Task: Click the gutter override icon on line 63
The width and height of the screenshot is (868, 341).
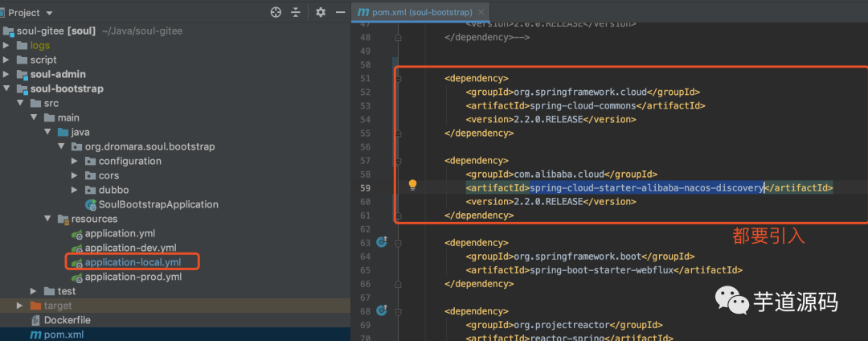Action: point(382,242)
